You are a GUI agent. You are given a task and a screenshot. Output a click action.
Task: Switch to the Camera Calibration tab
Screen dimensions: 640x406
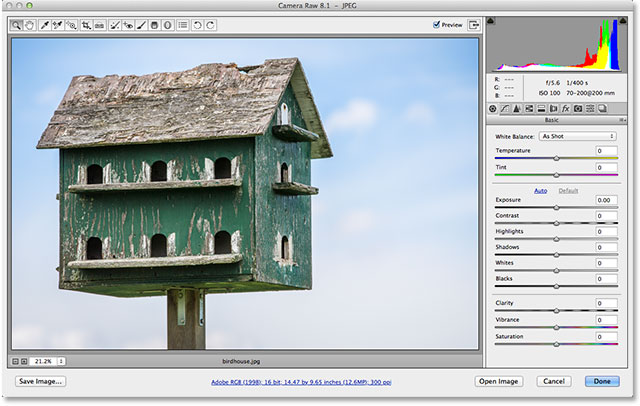578,109
